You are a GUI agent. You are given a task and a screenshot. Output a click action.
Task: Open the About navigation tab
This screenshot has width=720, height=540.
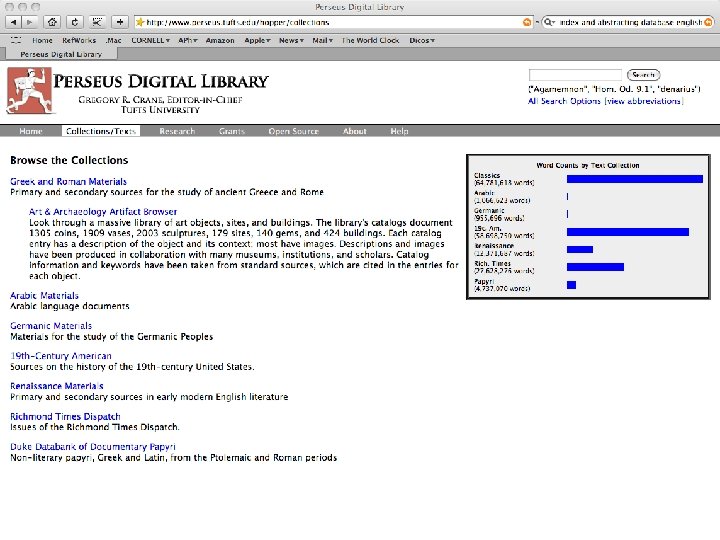pos(354,131)
